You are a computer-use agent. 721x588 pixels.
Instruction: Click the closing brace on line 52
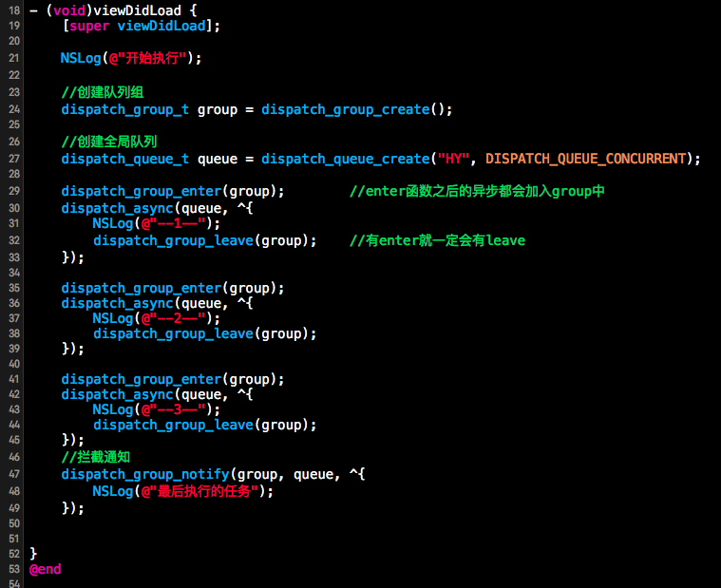click(x=33, y=553)
